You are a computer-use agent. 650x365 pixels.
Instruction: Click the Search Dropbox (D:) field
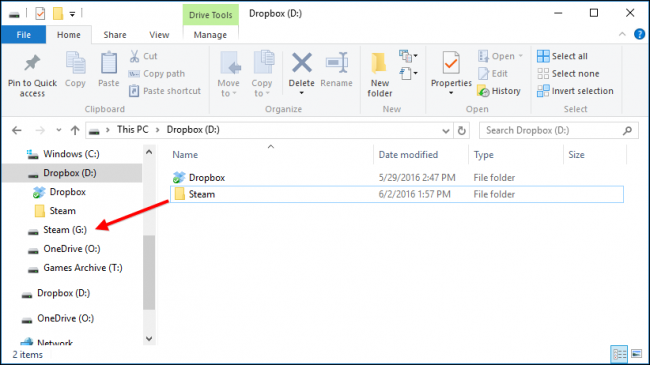[x=558, y=131]
